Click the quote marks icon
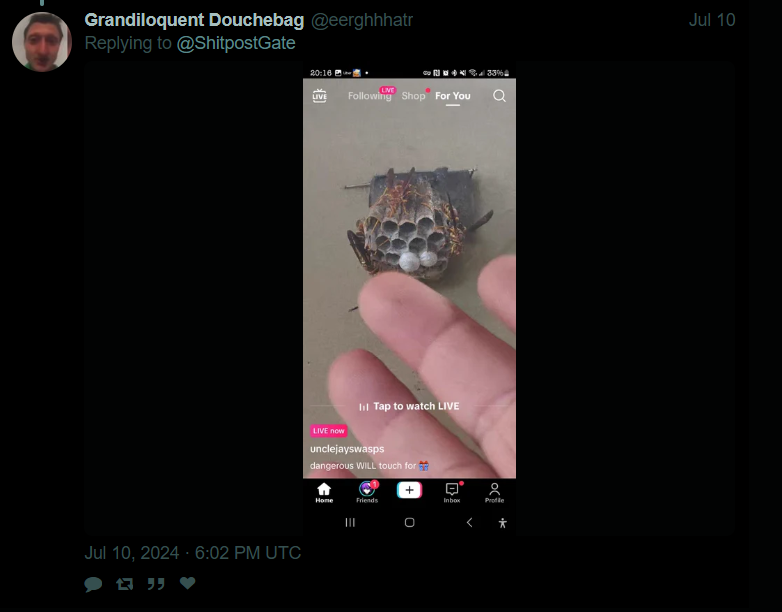The height and width of the screenshot is (612, 782). click(156, 584)
